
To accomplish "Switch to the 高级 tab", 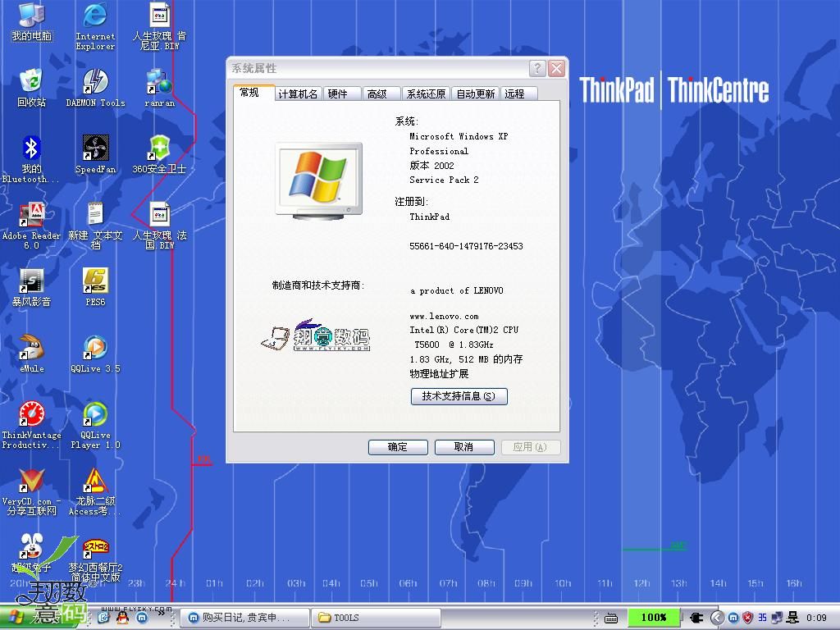I will pyautogui.click(x=381, y=94).
